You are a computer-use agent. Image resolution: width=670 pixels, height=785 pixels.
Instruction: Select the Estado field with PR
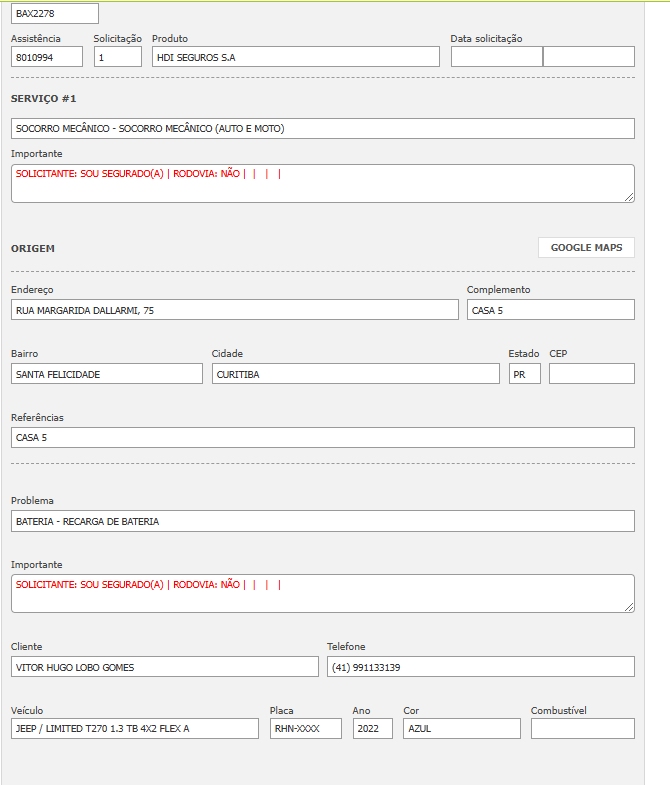pyautogui.click(x=524, y=374)
